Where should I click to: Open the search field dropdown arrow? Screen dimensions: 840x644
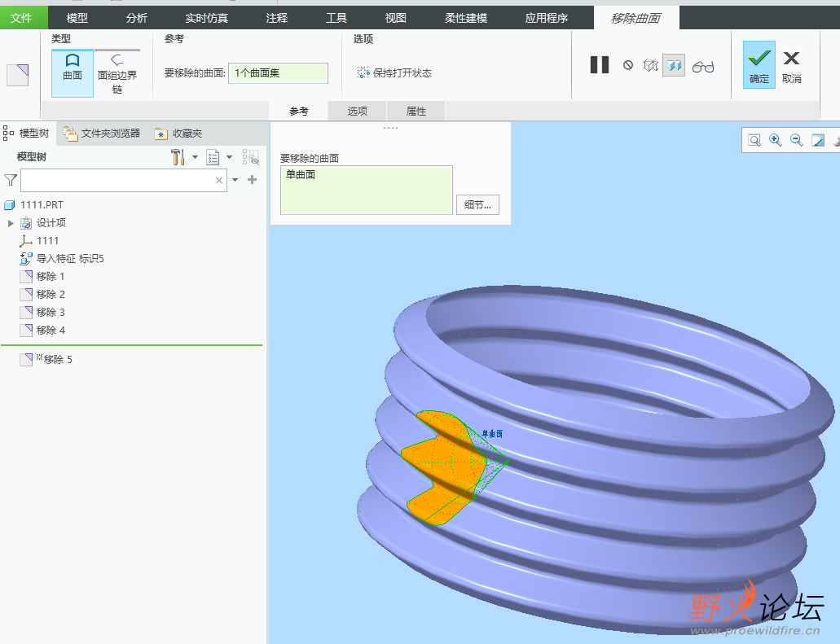235,180
